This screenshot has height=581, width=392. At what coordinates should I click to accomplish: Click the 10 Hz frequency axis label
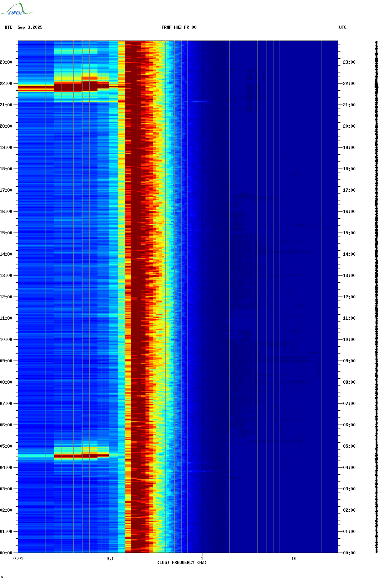coord(294,559)
